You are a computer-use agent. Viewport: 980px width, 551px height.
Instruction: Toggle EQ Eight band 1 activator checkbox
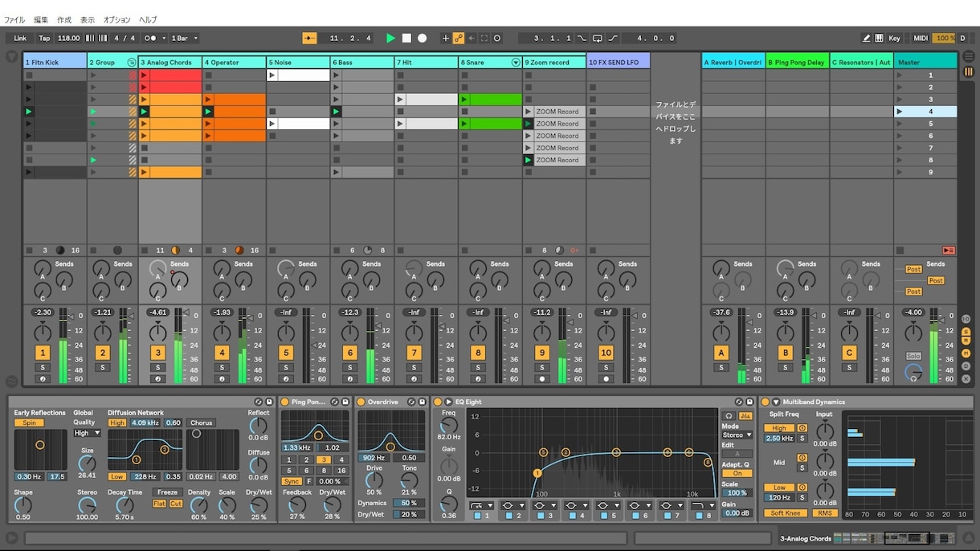click(x=476, y=516)
